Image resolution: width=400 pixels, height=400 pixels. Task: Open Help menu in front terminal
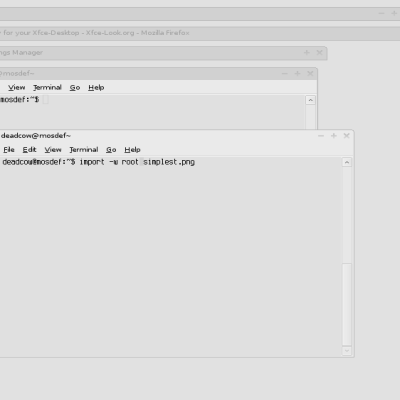pyautogui.click(x=132, y=150)
